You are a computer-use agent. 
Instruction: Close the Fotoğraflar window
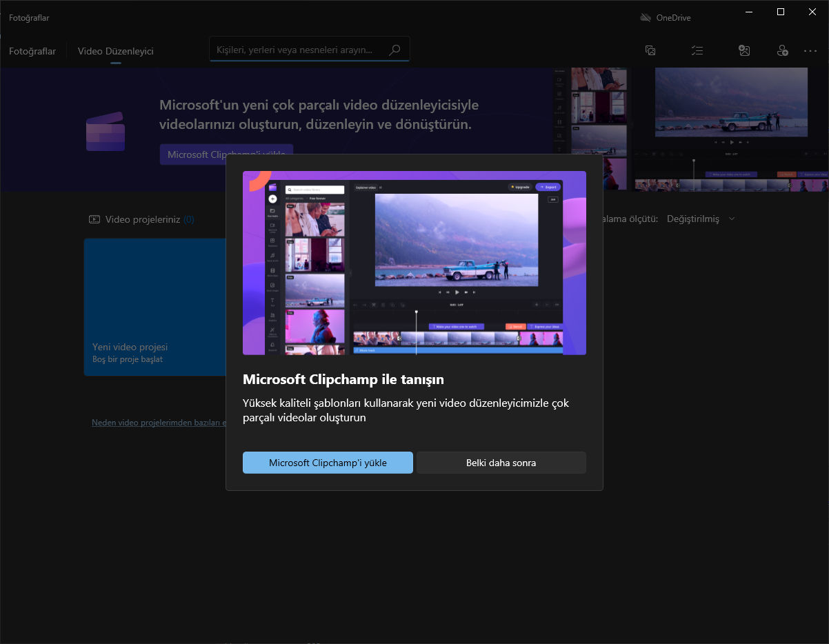click(x=812, y=12)
